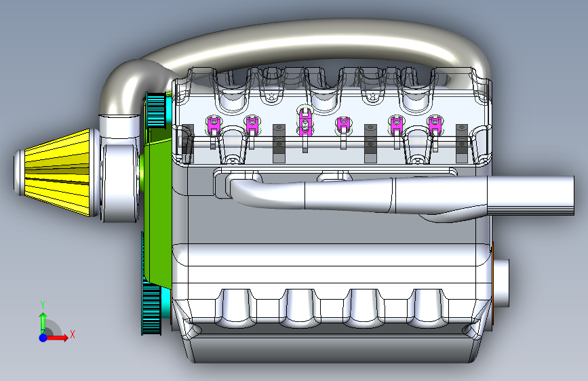Image resolution: width=588 pixels, height=381 pixels.
Task: Click the red X axis arrow of the triad
Action: click(57, 338)
